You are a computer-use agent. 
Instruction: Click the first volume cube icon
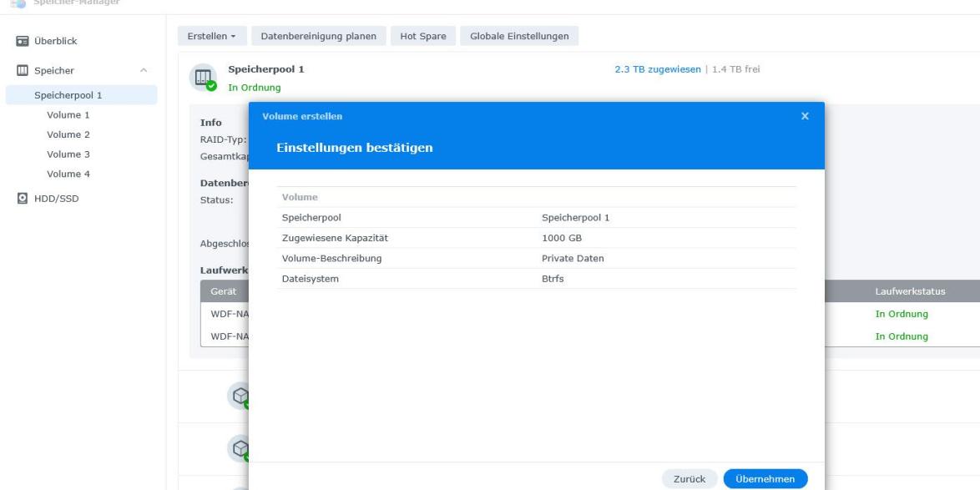(239, 395)
